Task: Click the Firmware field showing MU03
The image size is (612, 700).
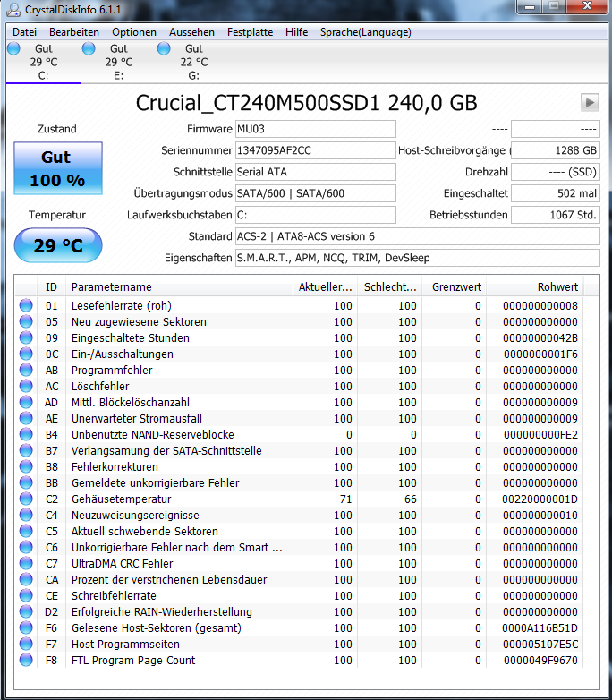Action: (315, 129)
